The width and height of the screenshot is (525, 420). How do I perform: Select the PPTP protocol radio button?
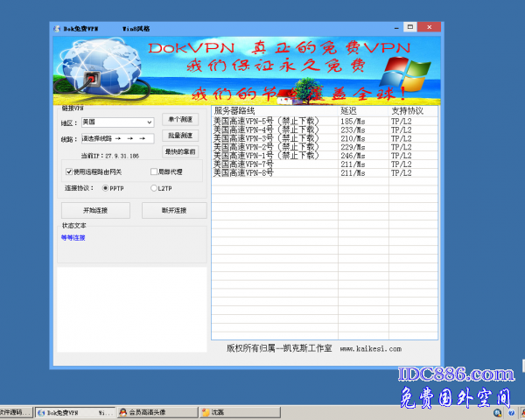[x=107, y=187]
